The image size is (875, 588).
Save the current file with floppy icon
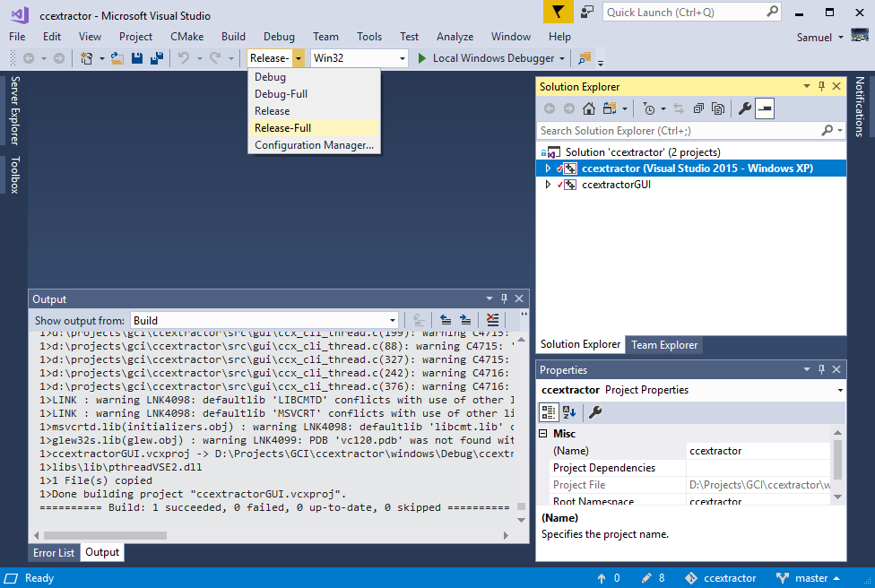pos(136,58)
